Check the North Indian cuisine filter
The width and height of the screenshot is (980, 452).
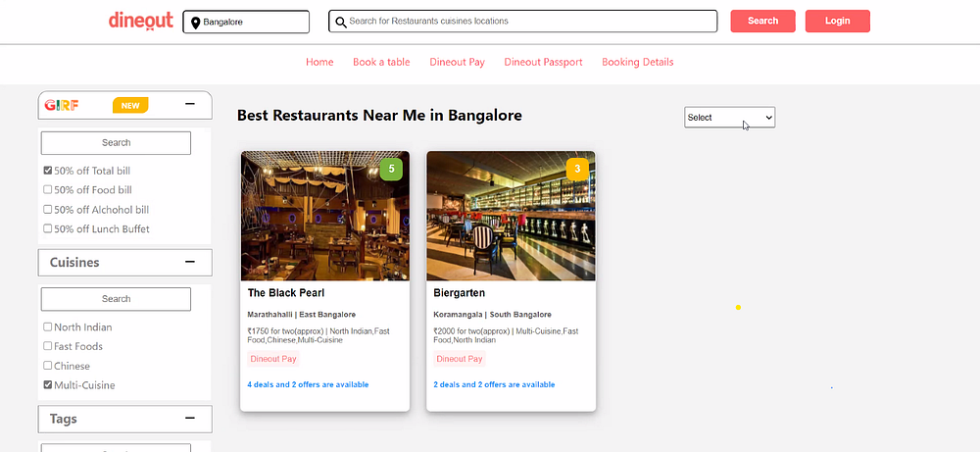[47, 326]
